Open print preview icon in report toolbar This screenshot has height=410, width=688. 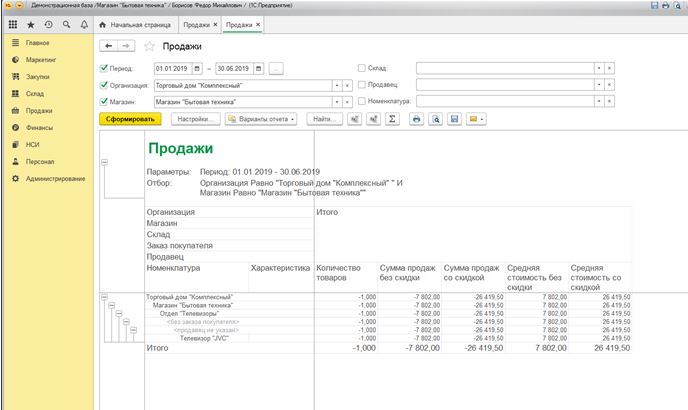(435, 119)
